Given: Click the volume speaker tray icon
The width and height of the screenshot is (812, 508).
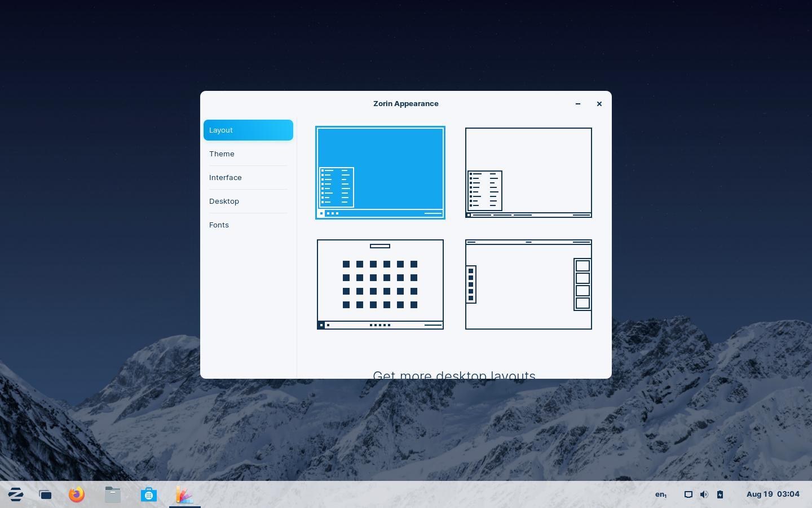Looking at the screenshot, I should tap(704, 494).
